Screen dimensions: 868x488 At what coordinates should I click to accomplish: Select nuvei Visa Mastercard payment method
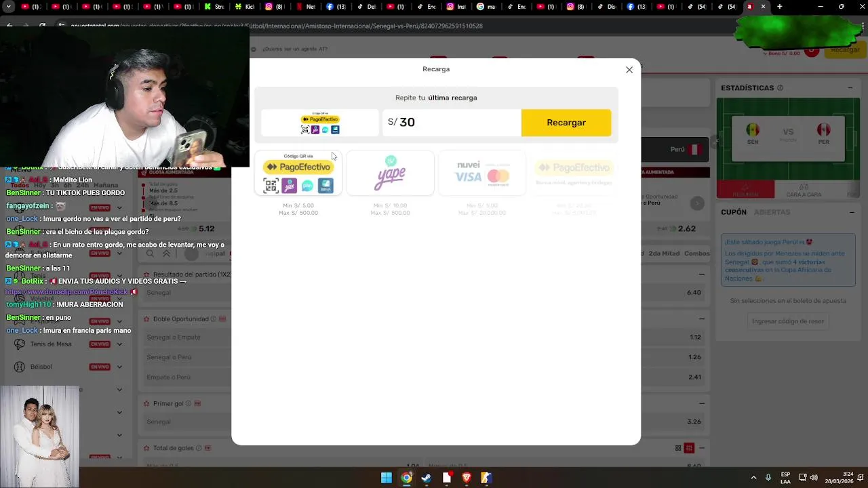click(482, 174)
